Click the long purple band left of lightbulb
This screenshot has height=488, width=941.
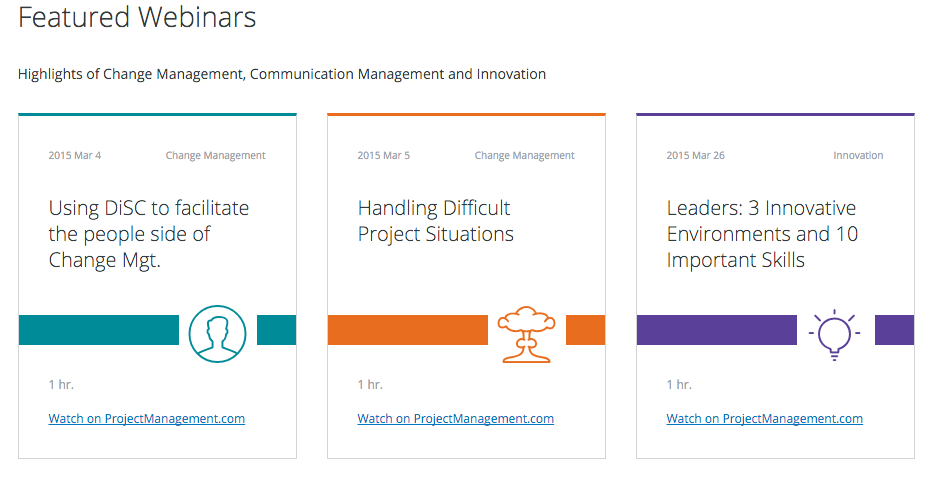click(716, 330)
